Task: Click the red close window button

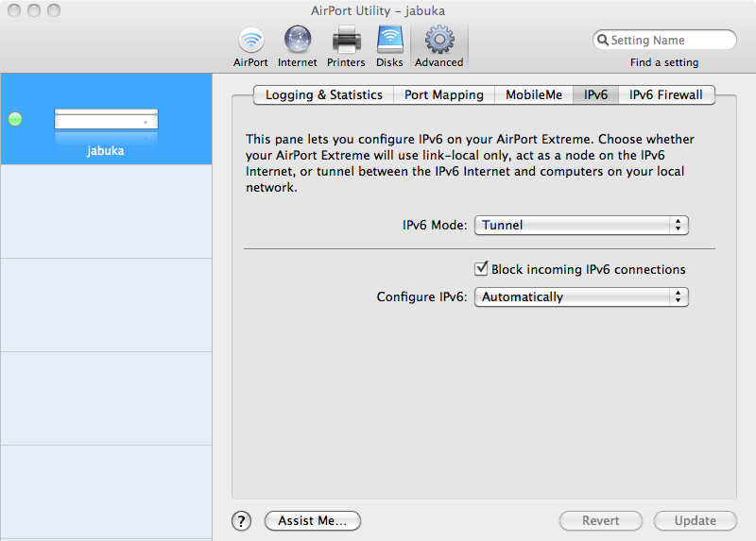Action: (x=14, y=10)
